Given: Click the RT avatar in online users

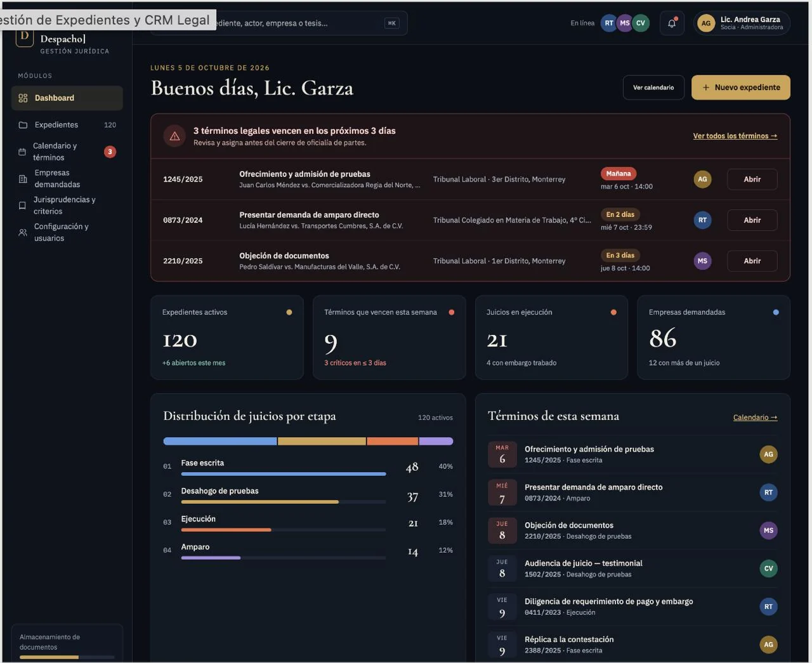Looking at the screenshot, I should tap(609, 23).
